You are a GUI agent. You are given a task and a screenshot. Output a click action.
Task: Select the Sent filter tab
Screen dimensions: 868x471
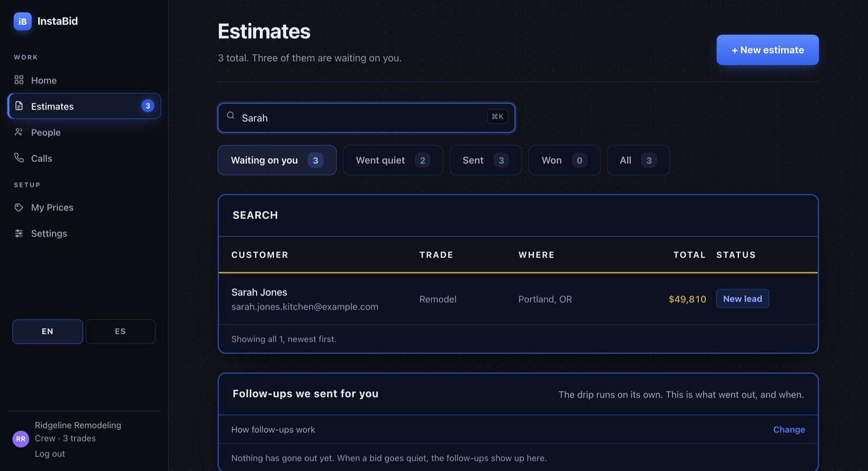coord(486,160)
